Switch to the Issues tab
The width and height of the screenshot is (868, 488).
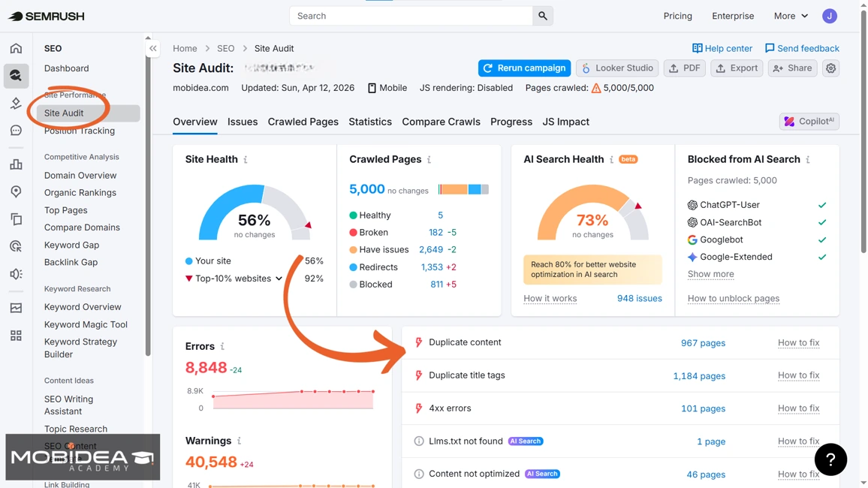pyautogui.click(x=242, y=121)
